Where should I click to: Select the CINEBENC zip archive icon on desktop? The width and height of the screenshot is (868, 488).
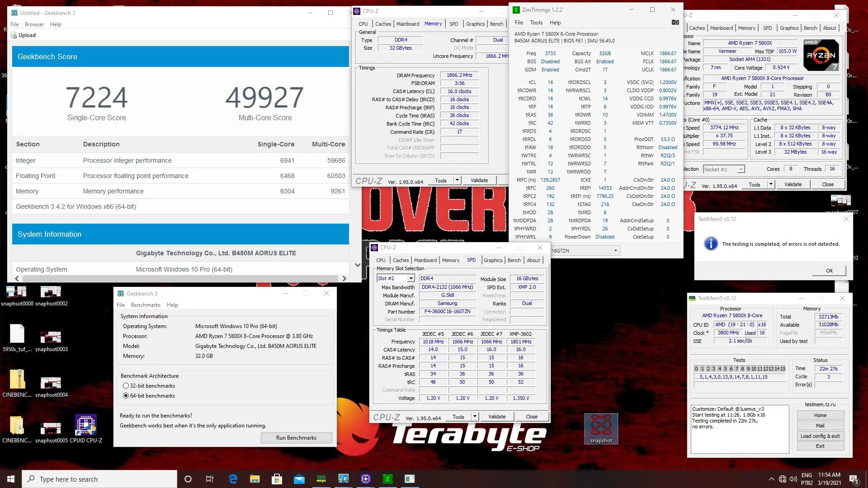[17, 384]
